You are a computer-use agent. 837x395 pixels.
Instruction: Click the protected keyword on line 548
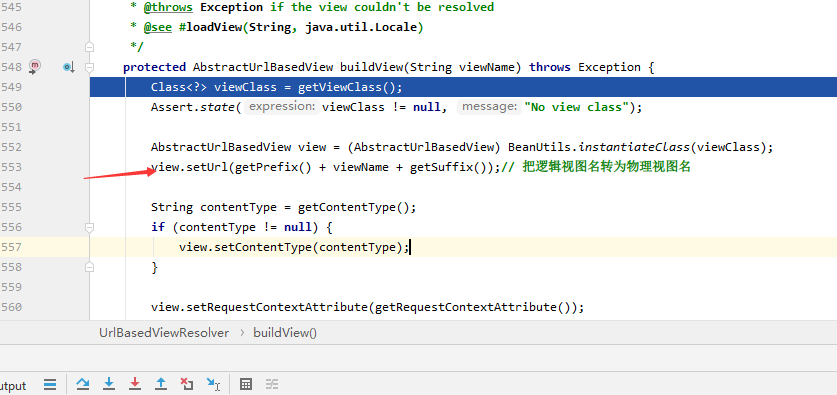click(x=154, y=67)
